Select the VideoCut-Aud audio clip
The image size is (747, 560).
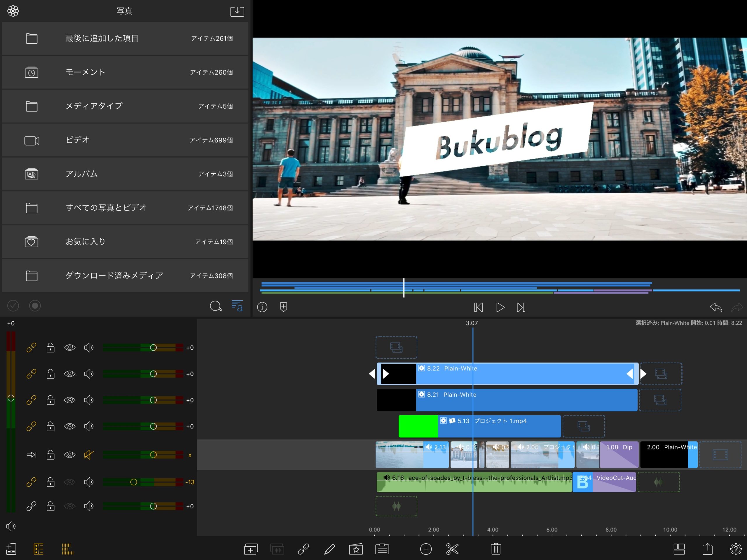(605, 482)
